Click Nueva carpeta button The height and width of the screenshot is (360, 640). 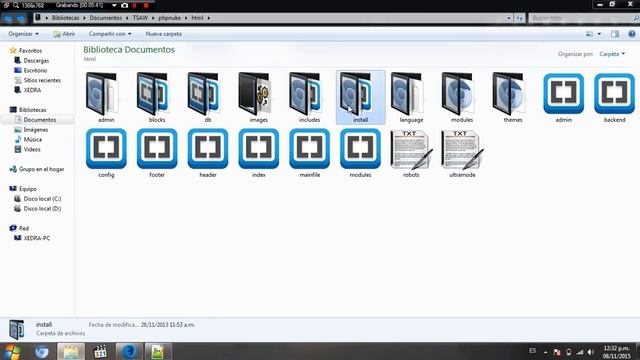point(163,34)
